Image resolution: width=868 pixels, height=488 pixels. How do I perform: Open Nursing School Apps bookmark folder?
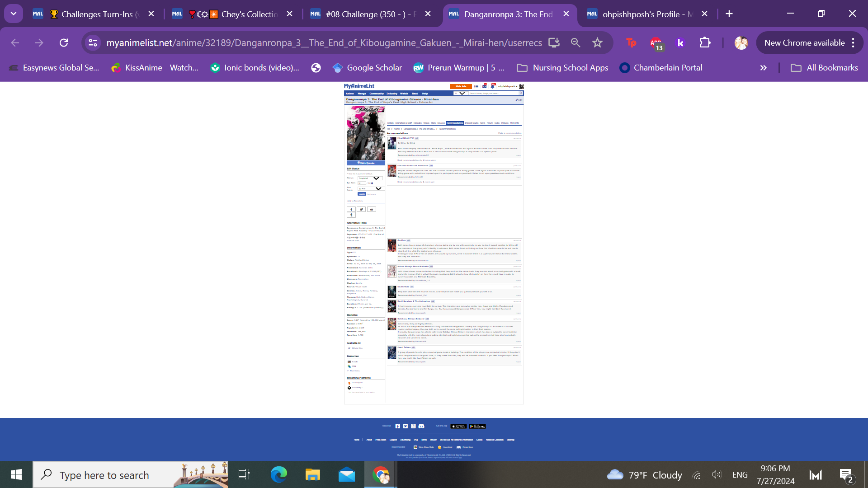pyautogui.click(x=562, y=68)
